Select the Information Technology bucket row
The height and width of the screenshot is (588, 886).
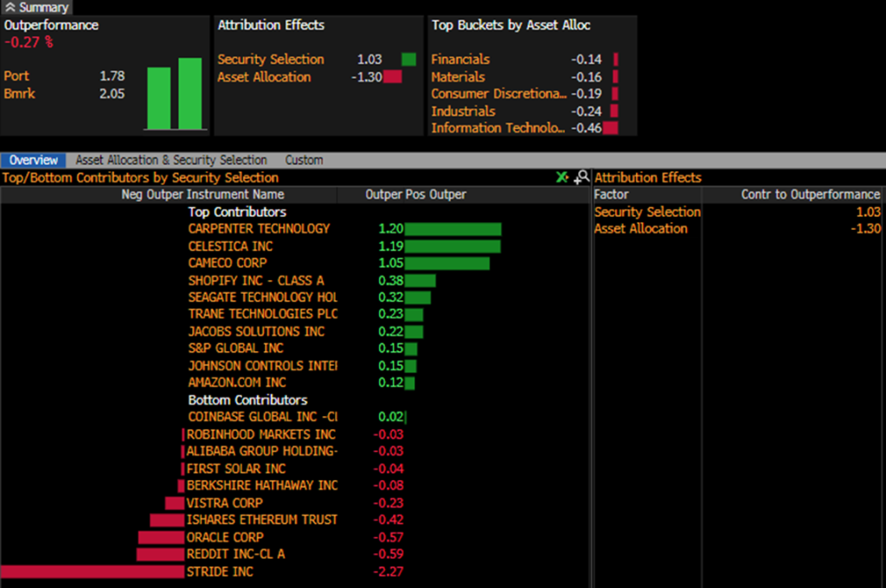coord(497,128)
